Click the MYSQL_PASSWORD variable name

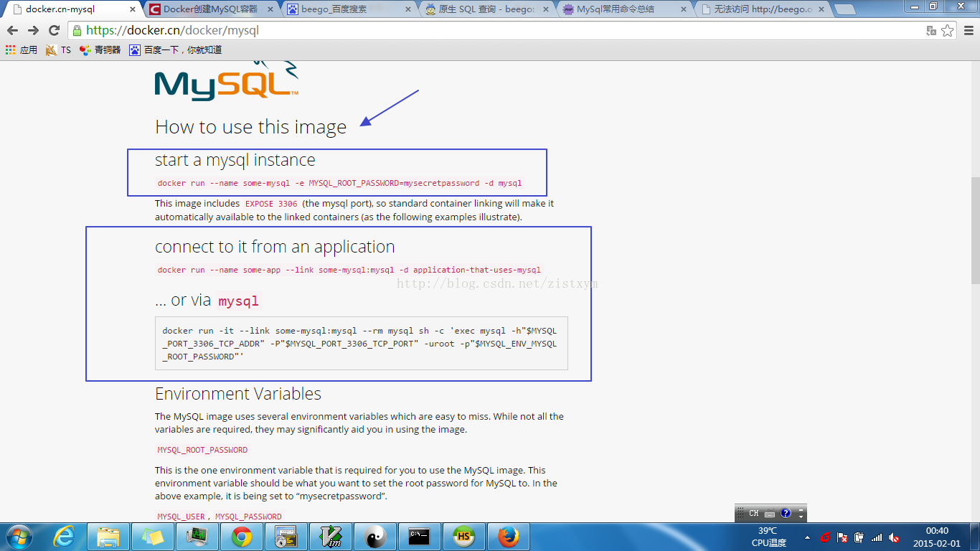tap(248, 517)
